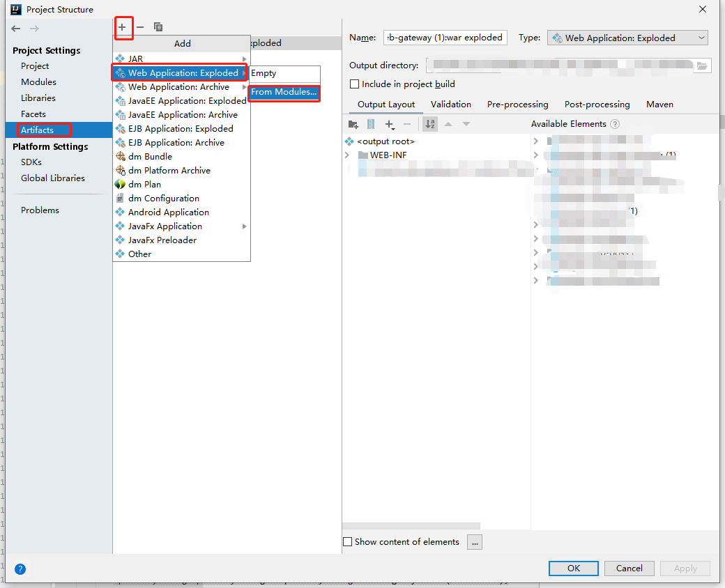This screenshot has height=588, width=725.
Task: Select JavaEE Application: Exploded menu item
Action: (x=181, y=101)
